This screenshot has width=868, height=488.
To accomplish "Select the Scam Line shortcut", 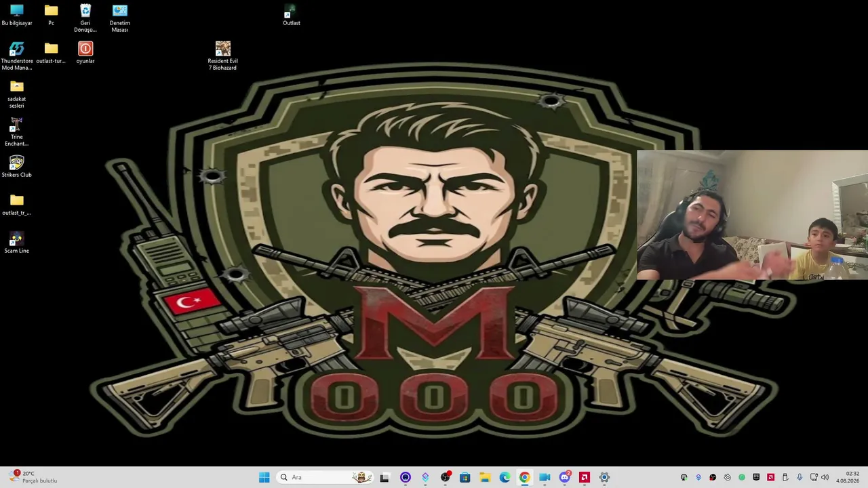I will pyautogui.click(x=17, y=243).
